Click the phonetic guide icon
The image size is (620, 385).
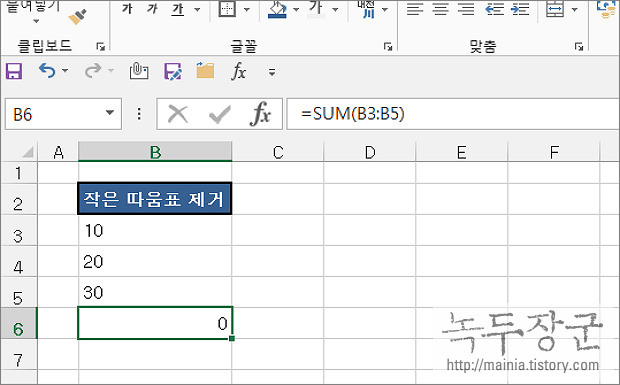click(x=367, y=9)
